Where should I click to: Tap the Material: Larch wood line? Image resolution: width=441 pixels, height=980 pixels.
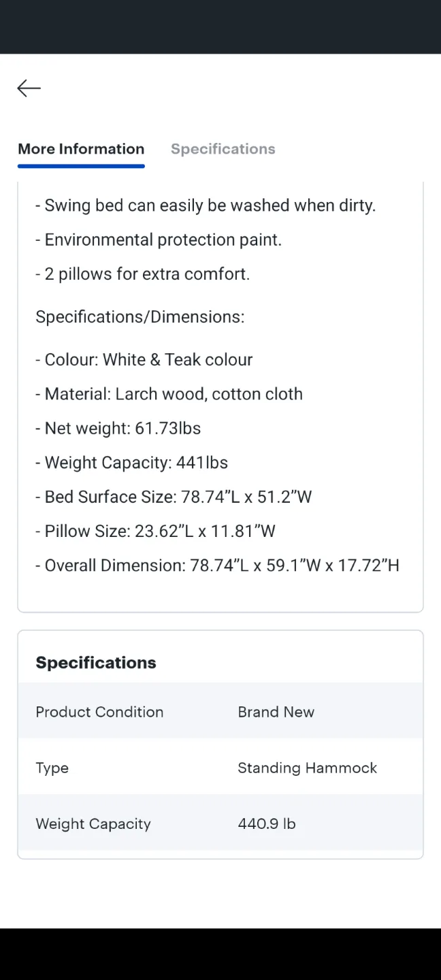(169, 393)
